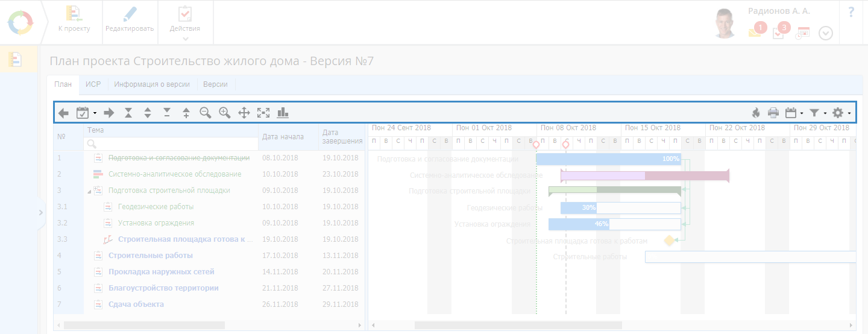This screenshot has height=334, width=868.
Task: Open the right-side calendar dropdown arrow
Action: coord(802,113)
